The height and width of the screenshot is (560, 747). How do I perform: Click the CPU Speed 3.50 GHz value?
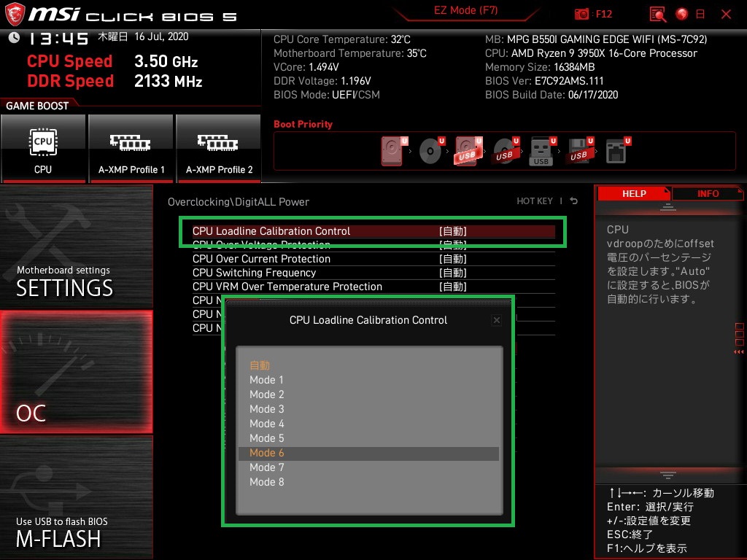pos(166,61)
